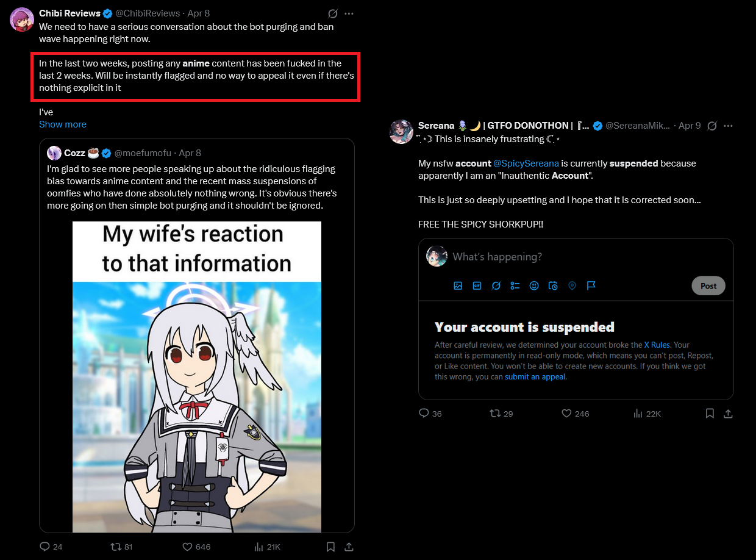Open three-dot menu on Sereana's post
This screenshot has width=756, height=560.
click(728, 126)
